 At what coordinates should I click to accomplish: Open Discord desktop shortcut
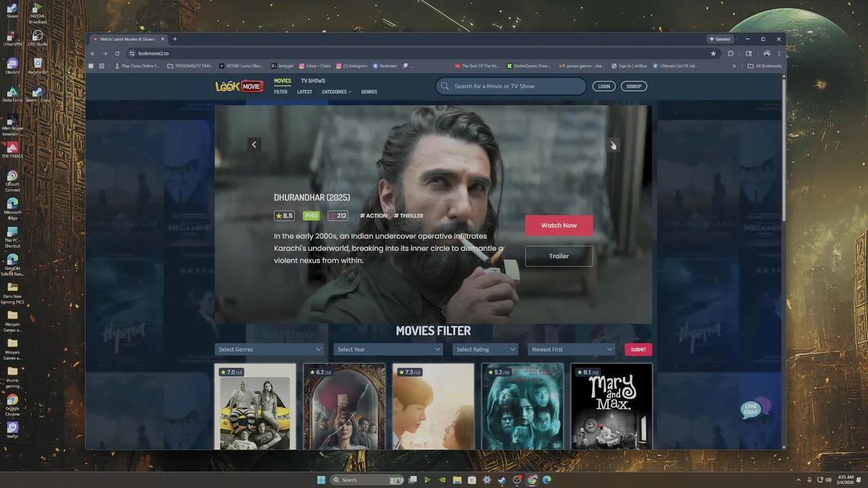12,66
